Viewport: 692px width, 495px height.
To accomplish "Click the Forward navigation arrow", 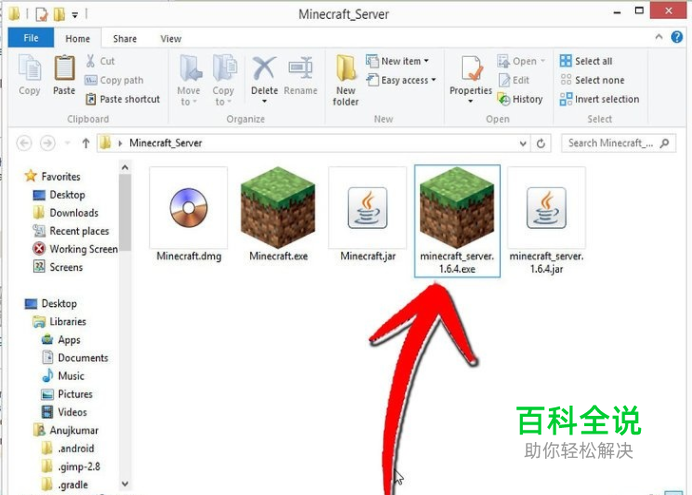I will tap(48, 143).
